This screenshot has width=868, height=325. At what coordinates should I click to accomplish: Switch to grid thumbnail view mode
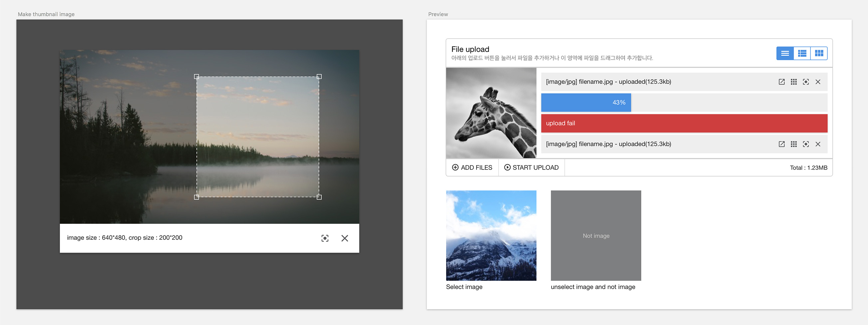(819, 53)
